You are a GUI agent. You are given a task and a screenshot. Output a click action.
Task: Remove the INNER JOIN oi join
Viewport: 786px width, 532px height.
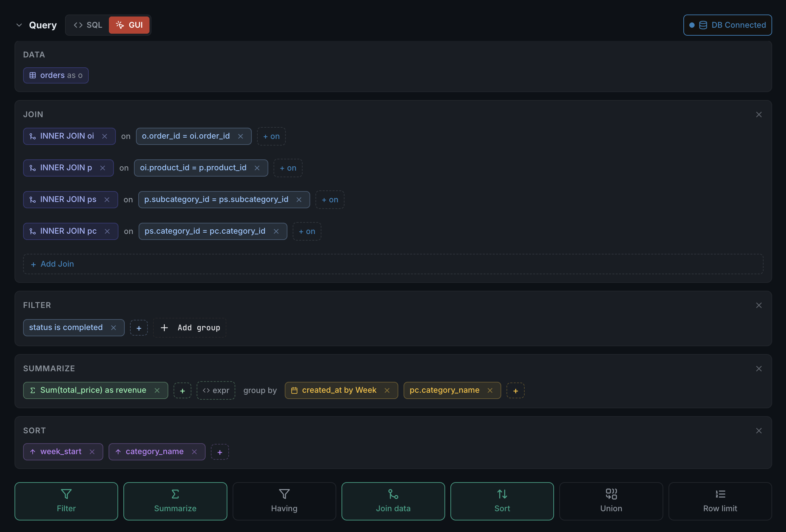tap(105, 136)
